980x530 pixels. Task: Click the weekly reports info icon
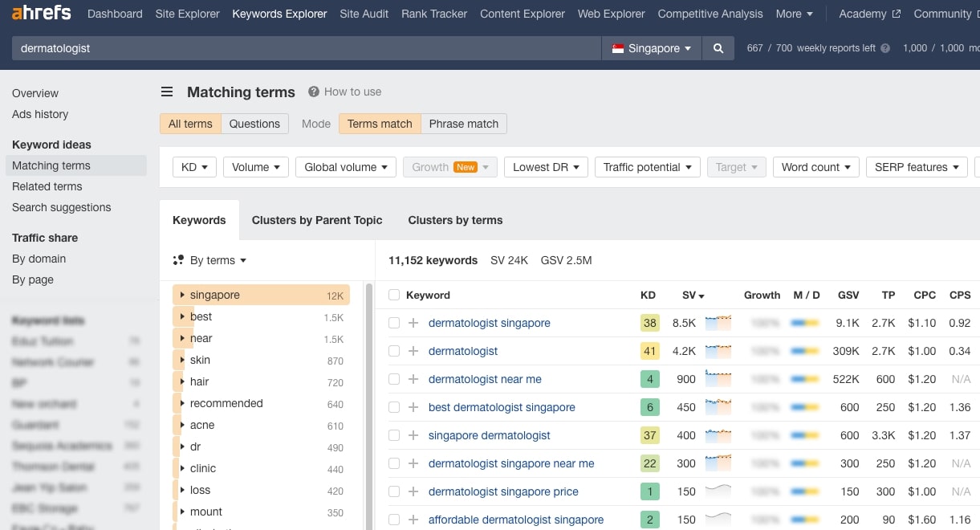click(x=885, y=48)
